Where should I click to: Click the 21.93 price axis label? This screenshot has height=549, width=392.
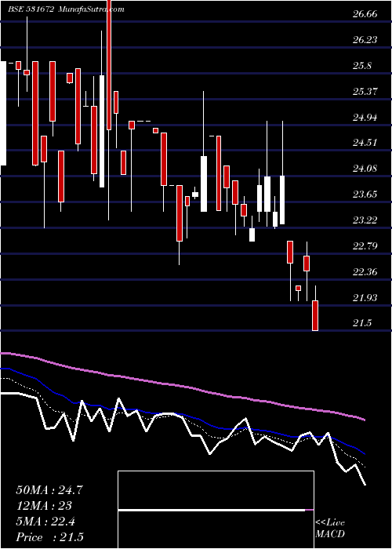point(365,297)
